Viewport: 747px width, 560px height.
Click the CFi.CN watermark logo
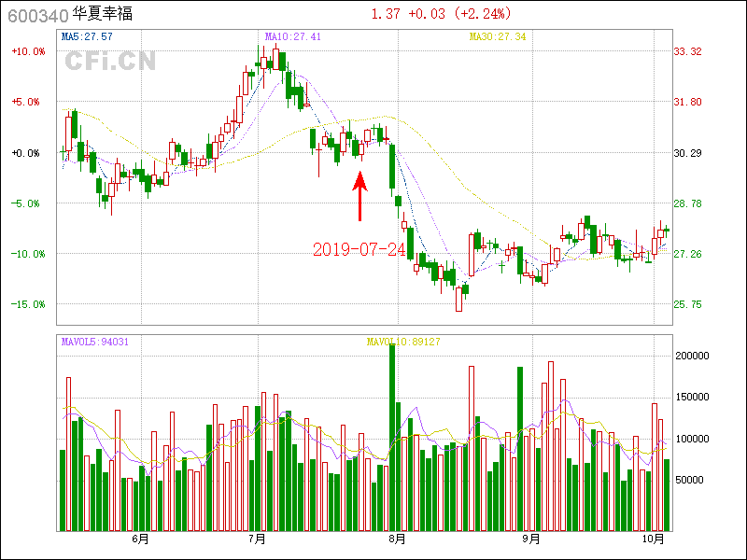tap(110, 61)
